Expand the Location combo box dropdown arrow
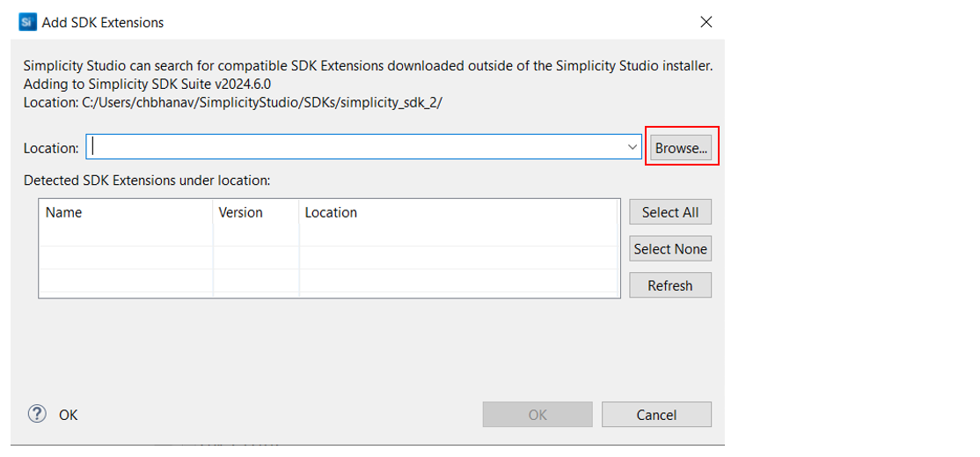 (x=633, y=148)
